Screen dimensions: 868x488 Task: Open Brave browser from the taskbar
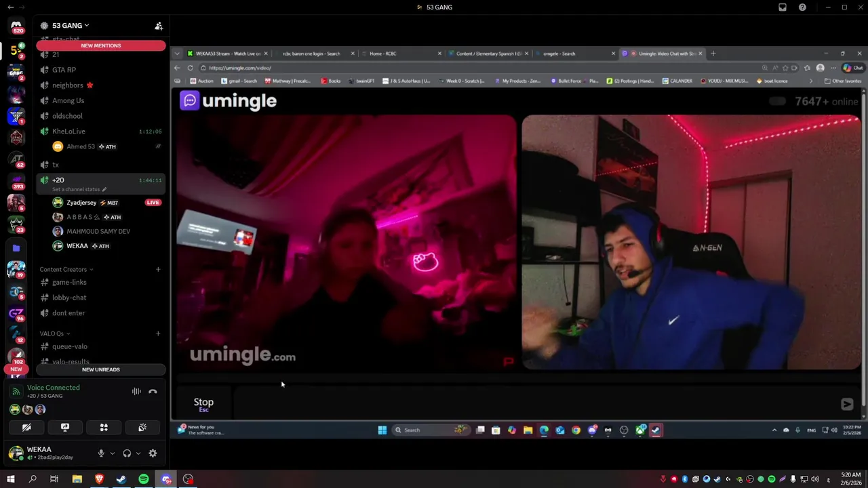pos(99,479)
